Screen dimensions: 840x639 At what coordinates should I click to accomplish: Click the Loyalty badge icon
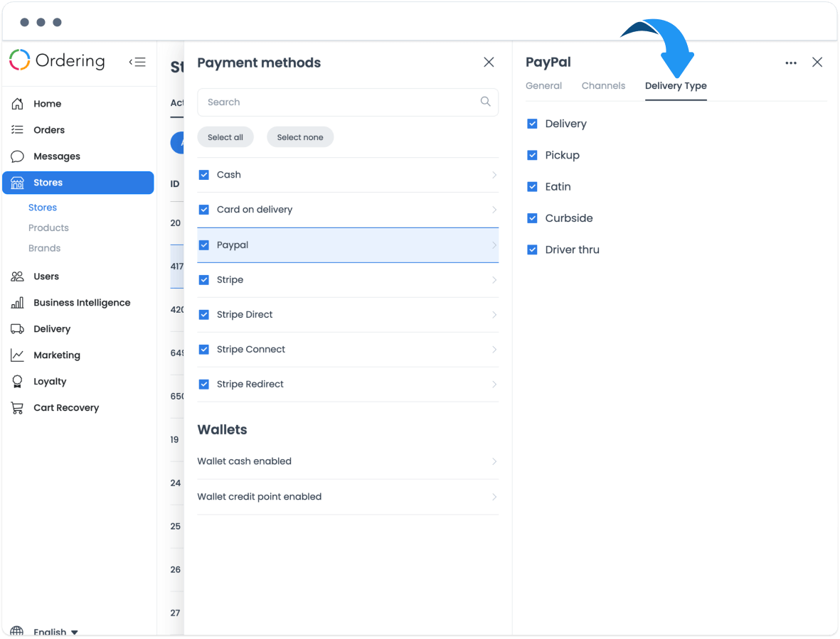coord(17,382)
